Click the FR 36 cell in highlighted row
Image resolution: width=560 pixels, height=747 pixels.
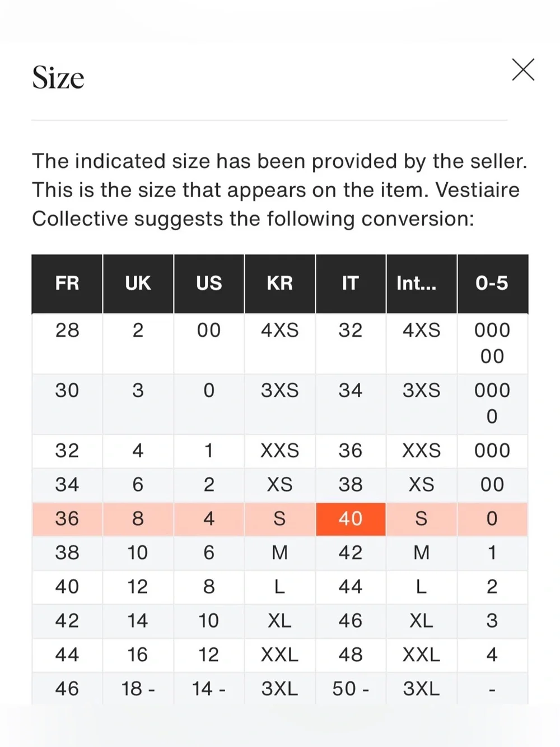tap(67, 519)
